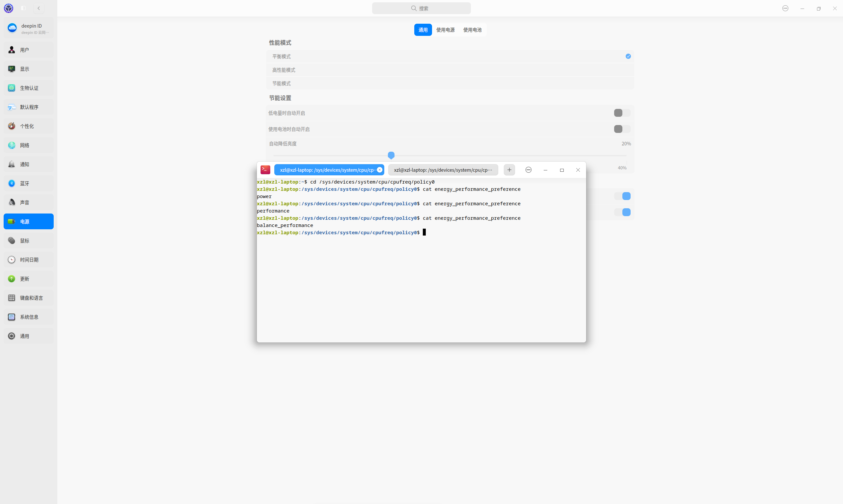Click the search input field
Viewport: 843px width, 504px height.
pyautogui.click(x=421, y=8)
